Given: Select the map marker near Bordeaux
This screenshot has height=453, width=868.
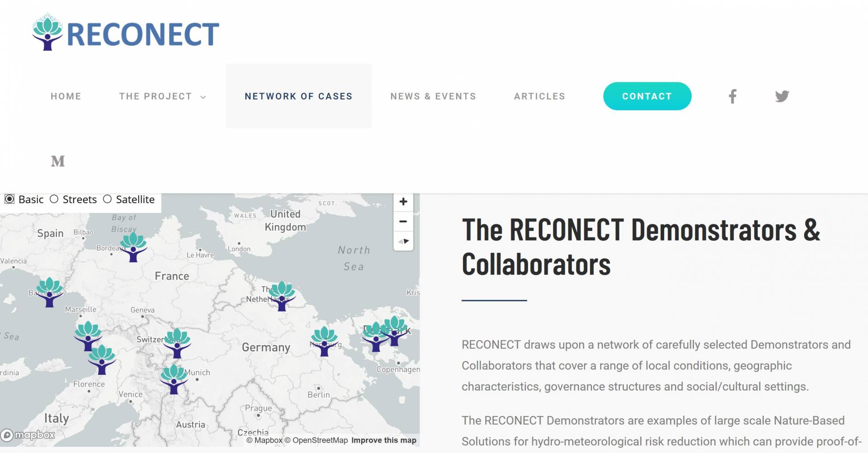Looking at the screenshot, I should [133, 247].
